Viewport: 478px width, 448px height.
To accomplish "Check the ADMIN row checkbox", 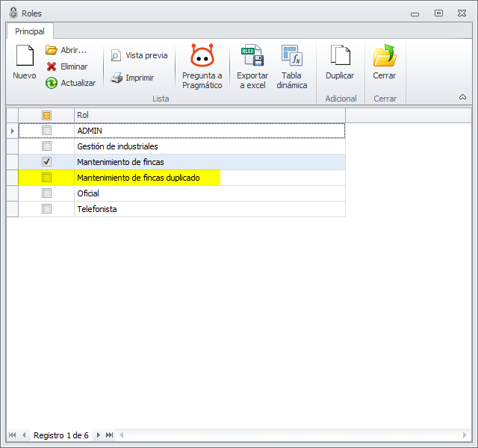I will tap(46, 131).
